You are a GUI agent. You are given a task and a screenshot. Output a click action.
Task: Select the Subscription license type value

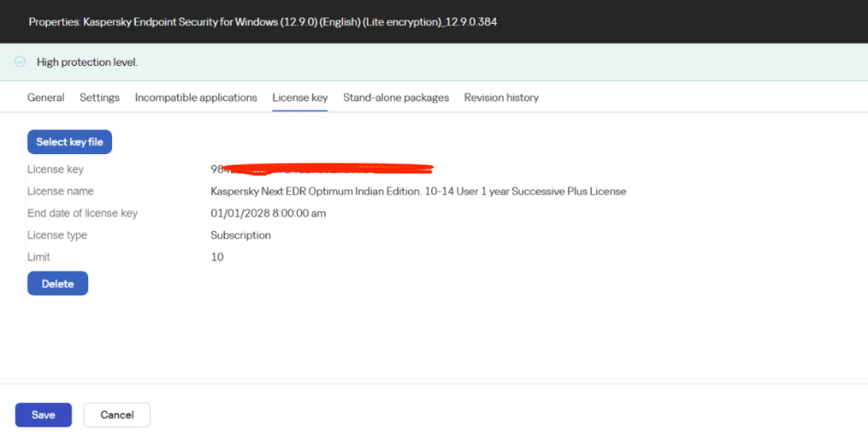pyautogui.click(x=241, y=235)
